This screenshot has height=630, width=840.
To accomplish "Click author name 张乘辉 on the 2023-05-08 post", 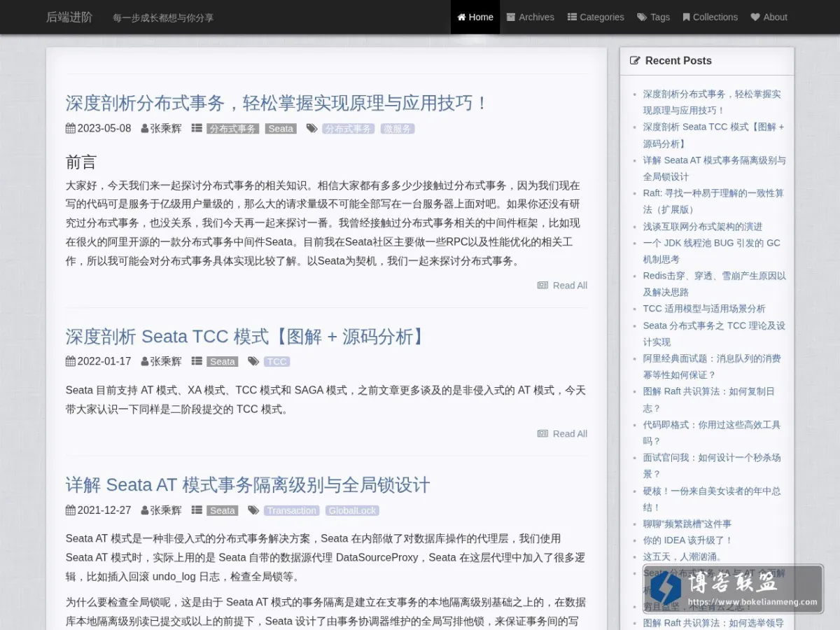I will click(x=165, y=129).
